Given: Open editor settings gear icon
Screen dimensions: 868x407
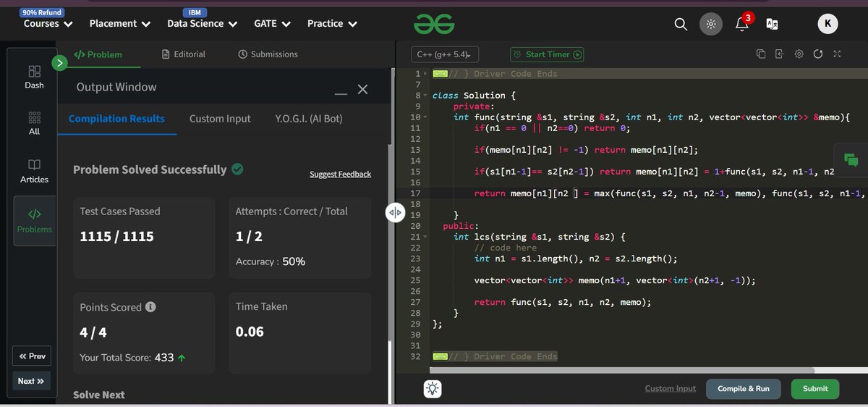Looking at the screenshot, I should click(x=799, y=54).
